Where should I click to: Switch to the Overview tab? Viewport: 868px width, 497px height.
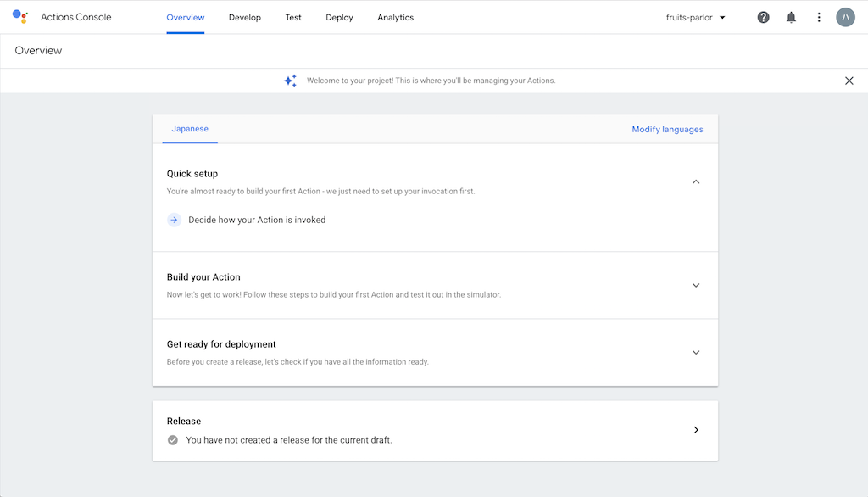[186, 17]
